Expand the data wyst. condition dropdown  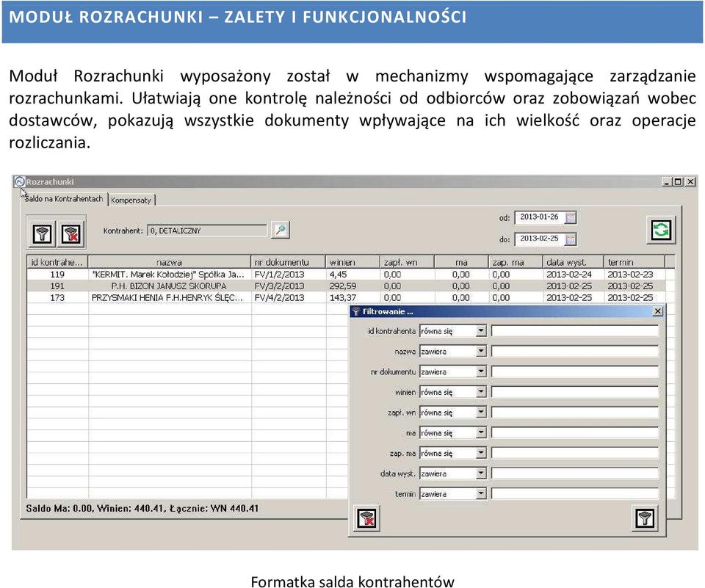click(481, 473)
